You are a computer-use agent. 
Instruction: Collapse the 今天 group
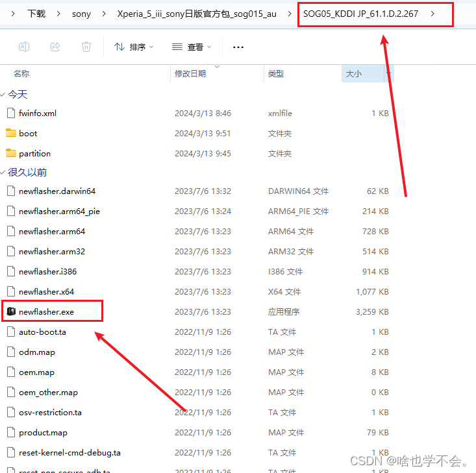3,95
